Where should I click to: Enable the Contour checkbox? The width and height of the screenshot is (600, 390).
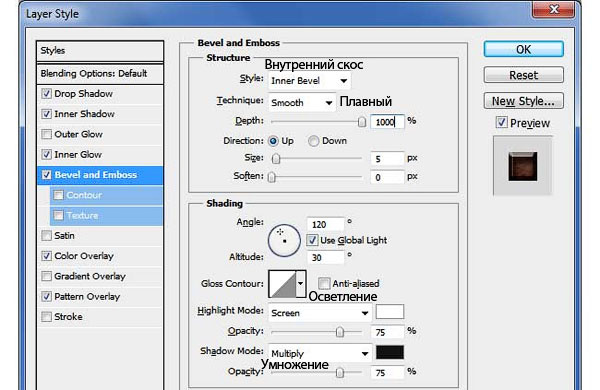click(x=58, y=195)
